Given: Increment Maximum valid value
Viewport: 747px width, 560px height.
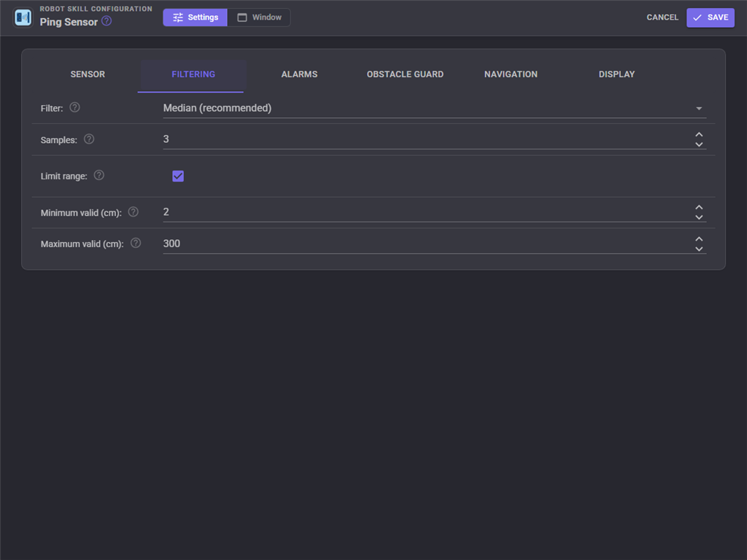Looking at the screenshot, I should (699, 239).
